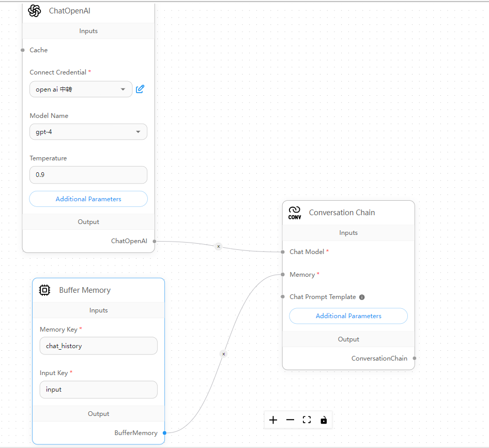Click the edit credential pencil icon

pyautogui.click(x=140, y=89)
